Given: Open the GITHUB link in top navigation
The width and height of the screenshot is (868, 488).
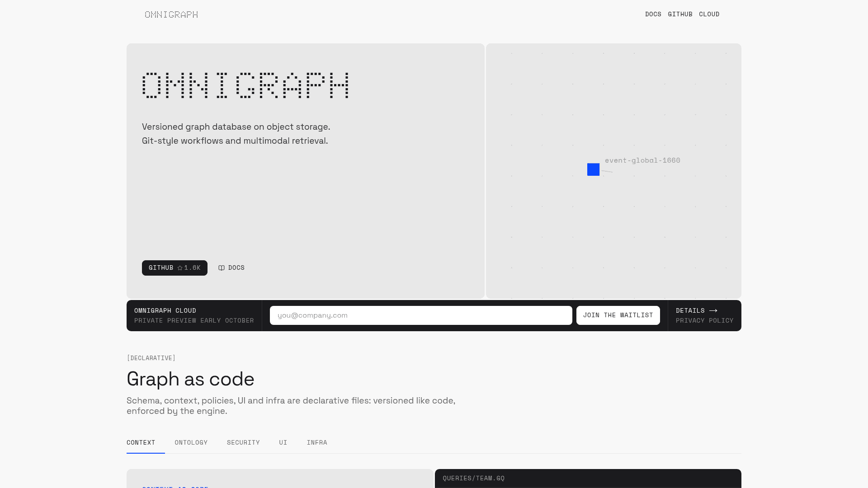Looking at the screenshot, I should click(680, 14).
